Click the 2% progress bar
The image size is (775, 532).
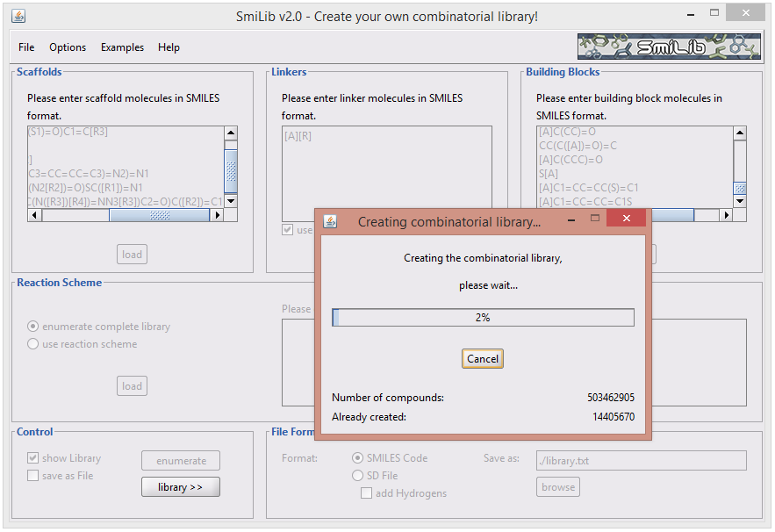click(x=483, y=318)
